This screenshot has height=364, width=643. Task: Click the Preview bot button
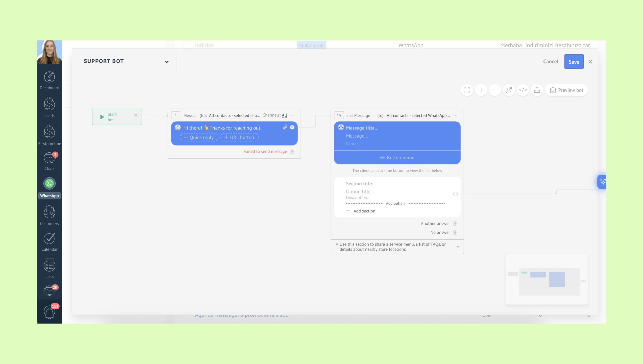point(566,90)
